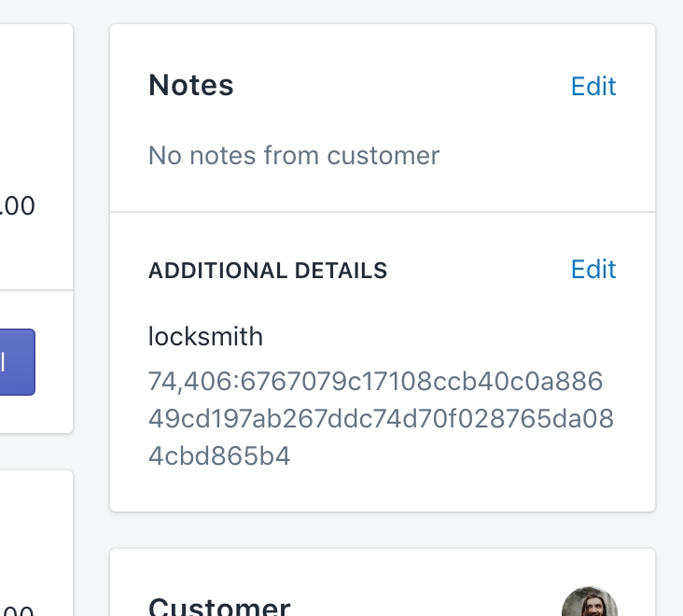Click the .00 amount above the blue button

[19, 206]
